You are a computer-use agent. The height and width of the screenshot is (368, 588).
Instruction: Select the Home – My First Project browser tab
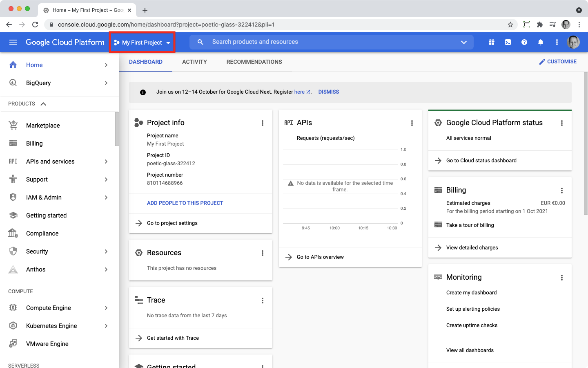[x=87, y=10]
